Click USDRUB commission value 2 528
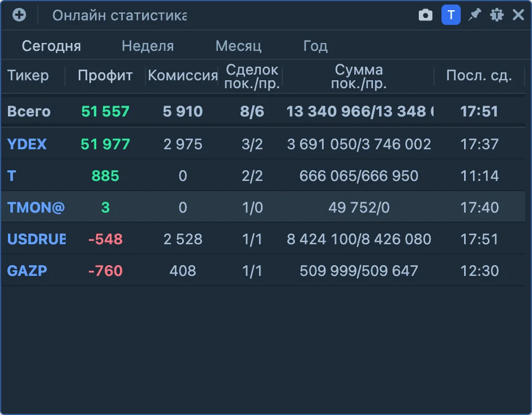Viewport: 532px width, 415px height. (183, 239)
